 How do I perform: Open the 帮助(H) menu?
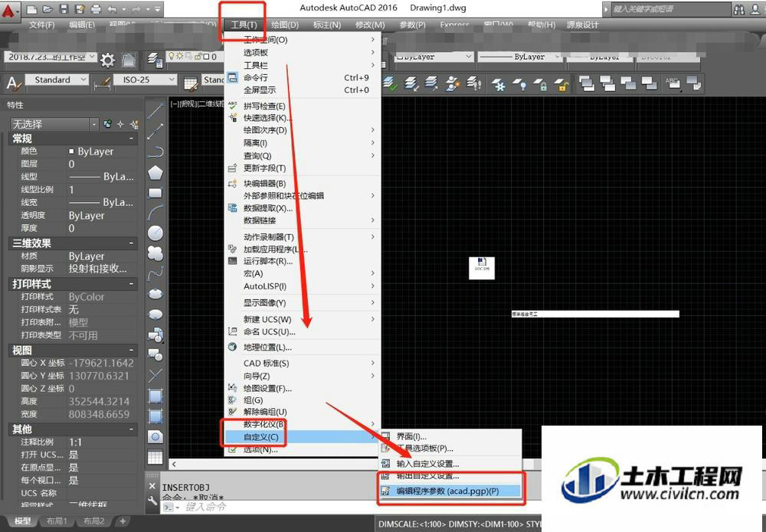[542, 24]
